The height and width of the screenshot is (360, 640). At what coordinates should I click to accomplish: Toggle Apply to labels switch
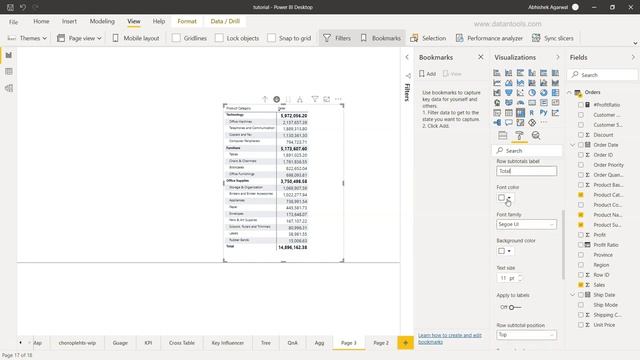click(515, 307)
